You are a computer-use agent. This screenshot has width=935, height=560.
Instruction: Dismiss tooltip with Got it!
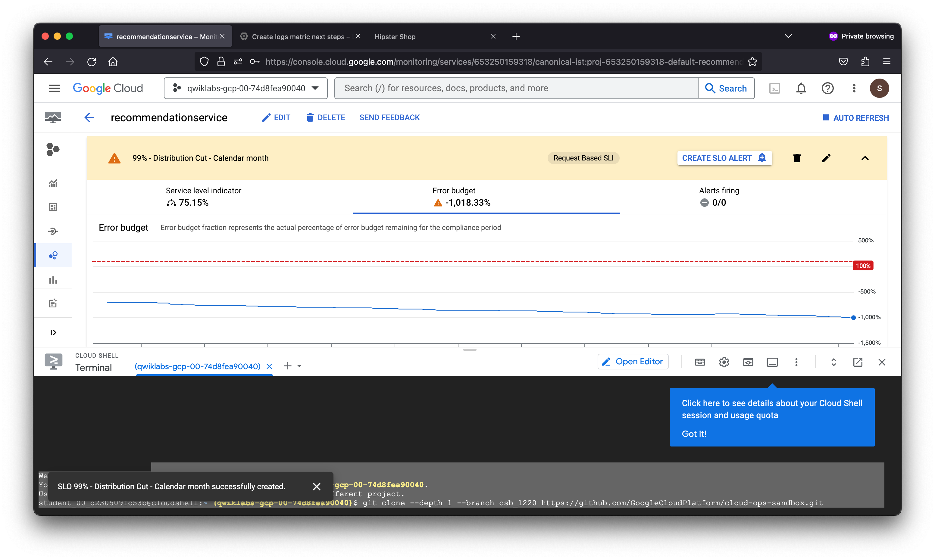tap(694, 434)
